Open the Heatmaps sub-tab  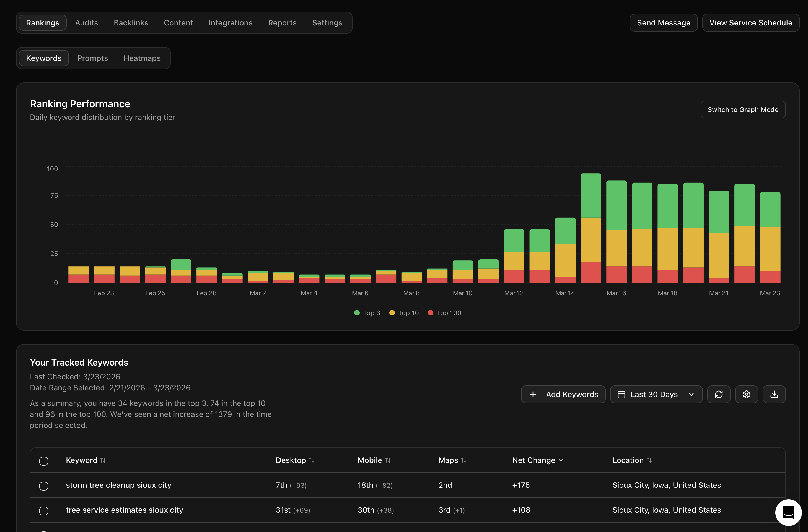coord(142,58)
